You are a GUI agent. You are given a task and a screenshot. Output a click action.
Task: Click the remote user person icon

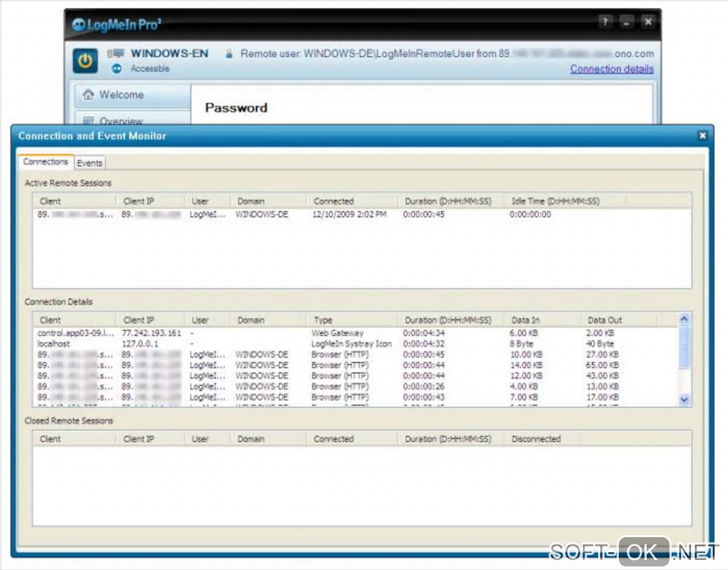229,54
